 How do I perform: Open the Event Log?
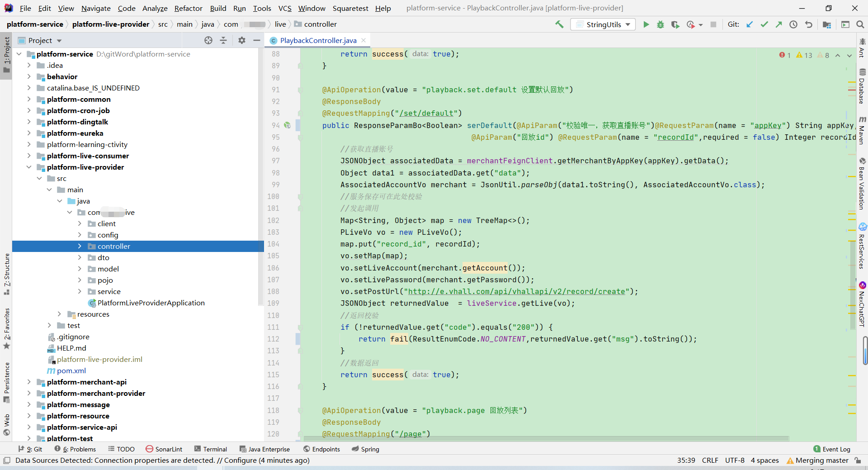pos(832,449)
